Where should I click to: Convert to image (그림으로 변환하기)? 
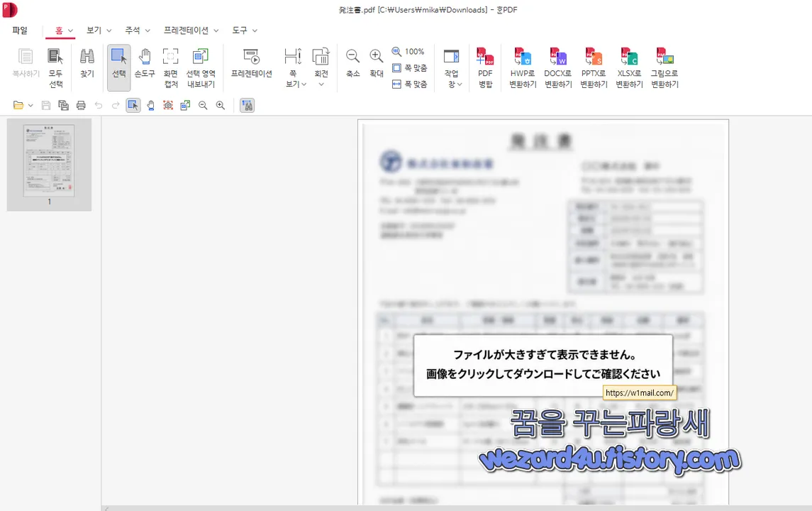point(664,68)
